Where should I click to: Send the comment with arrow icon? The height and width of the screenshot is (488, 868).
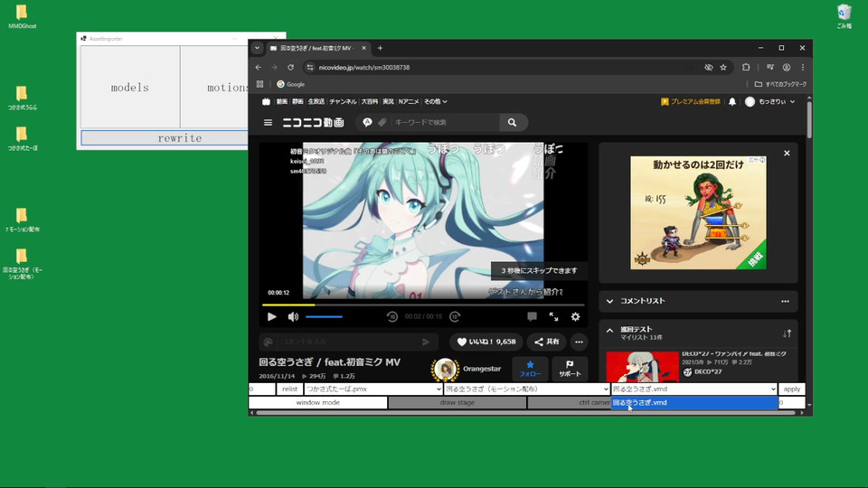tap(426, 342)
